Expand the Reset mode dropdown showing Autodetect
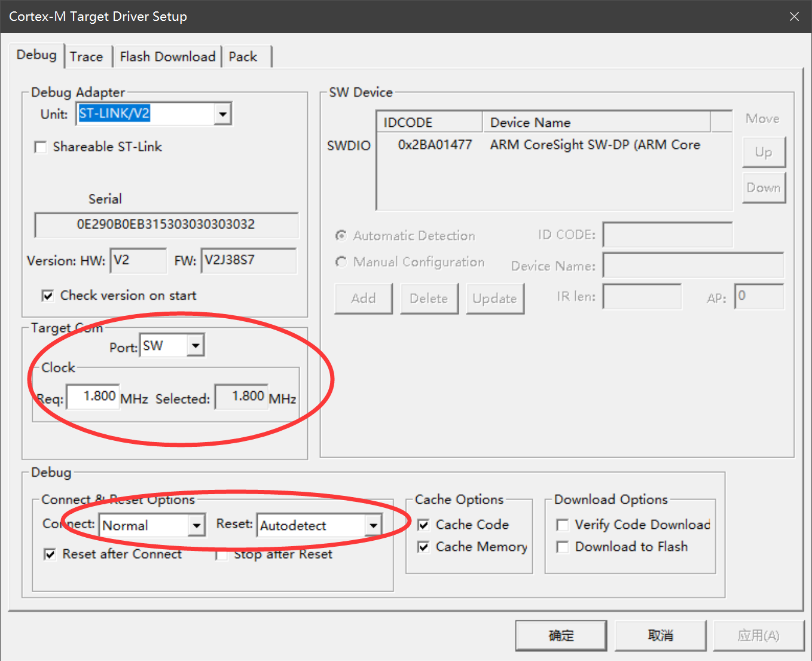 [373, 525]
